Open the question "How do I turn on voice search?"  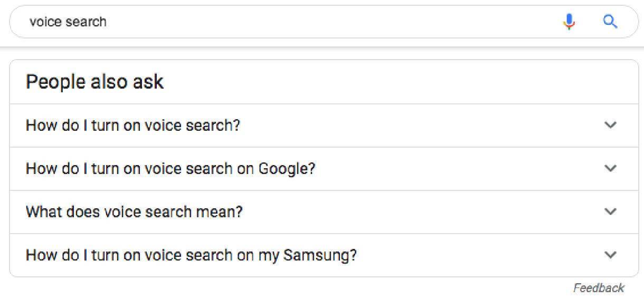coord(132,126)
